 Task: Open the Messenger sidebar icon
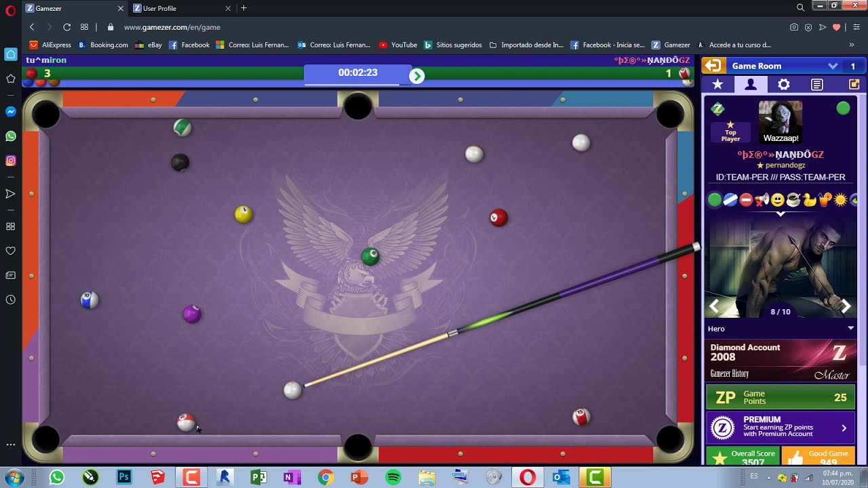(10, 112)
